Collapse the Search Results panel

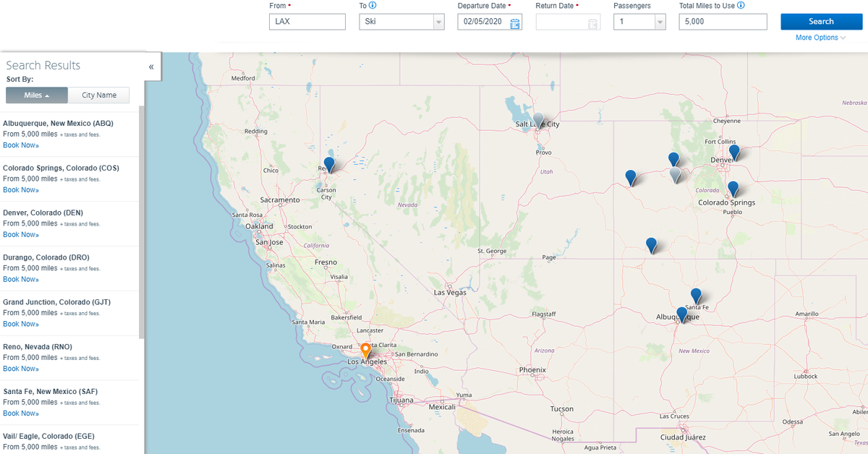pyautogui.click(x=151, y=67)
